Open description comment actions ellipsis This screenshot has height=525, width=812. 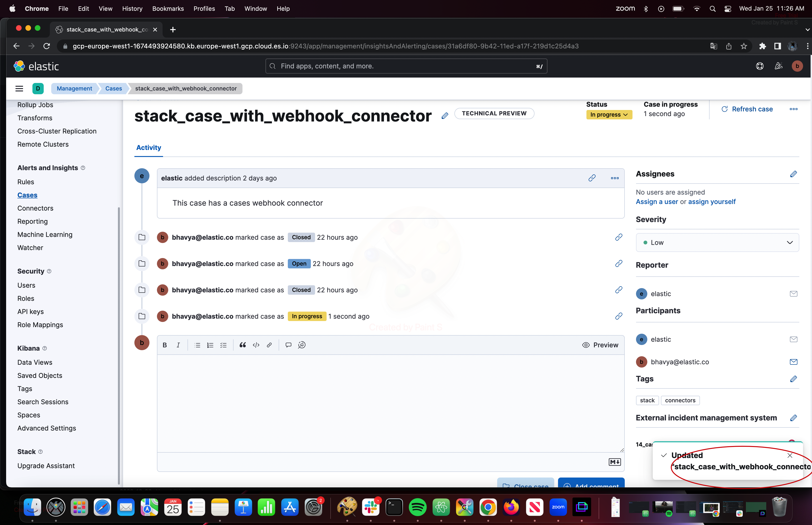tap(615, 178)
